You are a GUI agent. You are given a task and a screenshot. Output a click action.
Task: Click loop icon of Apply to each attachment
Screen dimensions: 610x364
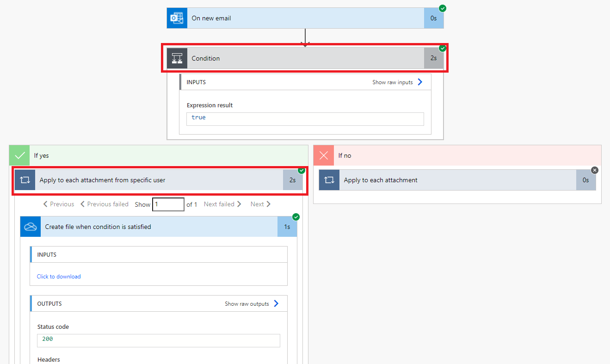[x=329, y=180]
